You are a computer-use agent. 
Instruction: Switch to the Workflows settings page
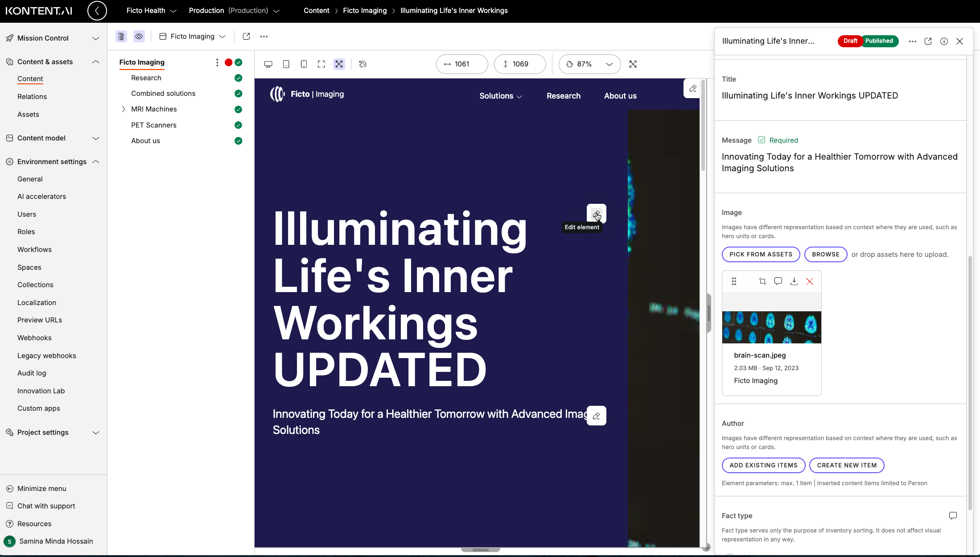(34, 249)
